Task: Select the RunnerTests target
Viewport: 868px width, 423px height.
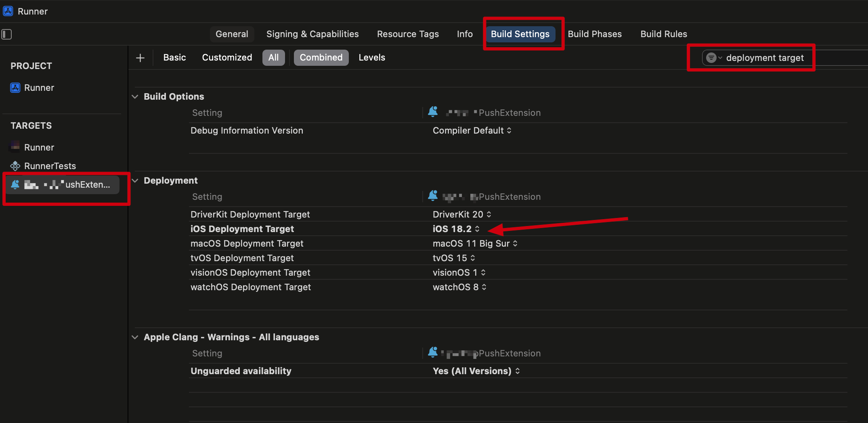Action: point(50,166)
